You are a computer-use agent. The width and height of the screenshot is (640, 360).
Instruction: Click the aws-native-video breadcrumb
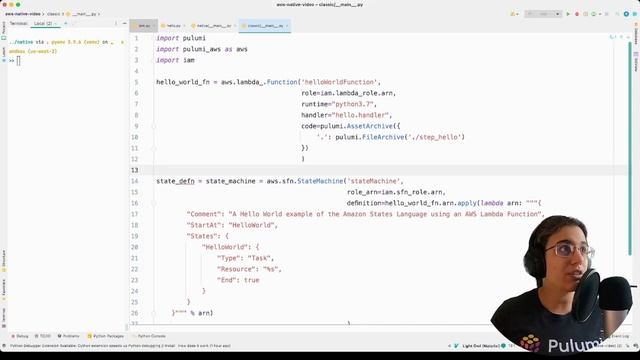[x=22, y=14]
